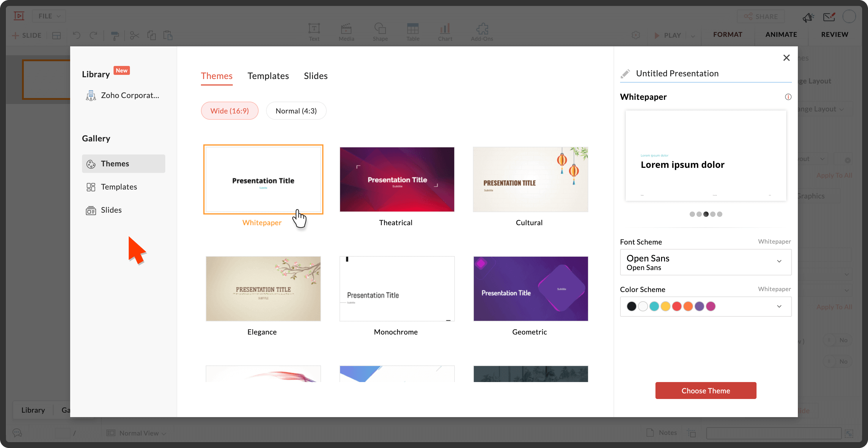Select first preview carousel dot
868x448 pixels.
coord(692,214)
